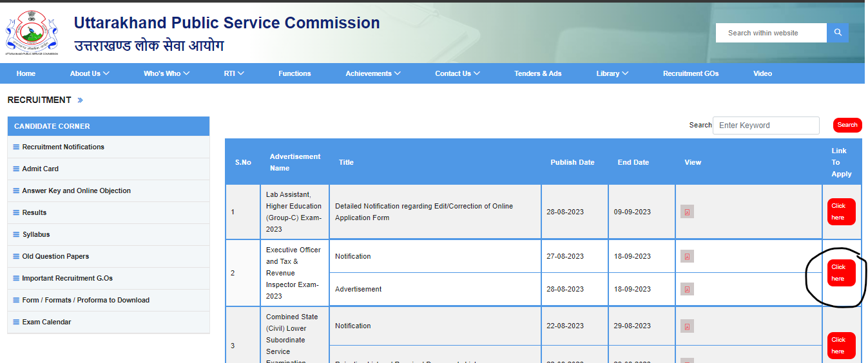Open Admit Card link in sidebar

pos(40,169)
